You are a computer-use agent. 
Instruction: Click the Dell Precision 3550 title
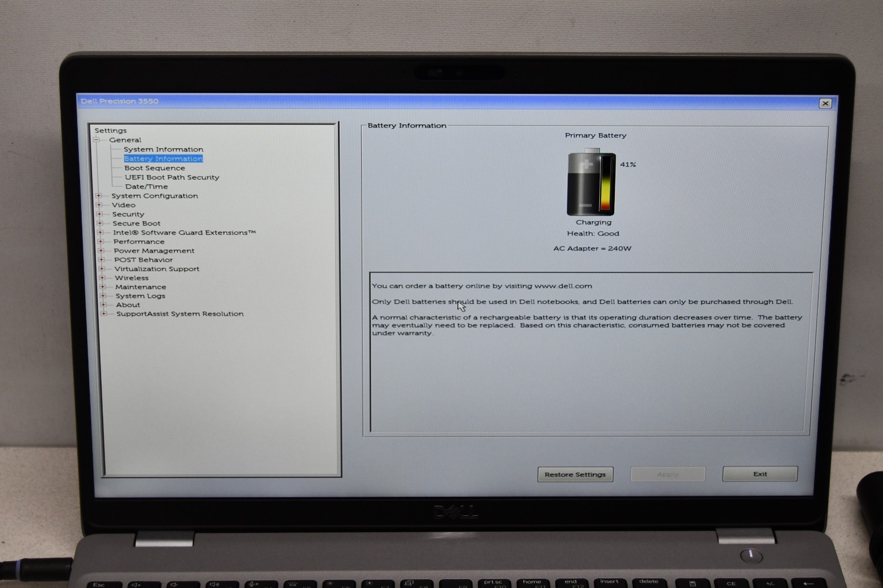[x=120, y=101]
